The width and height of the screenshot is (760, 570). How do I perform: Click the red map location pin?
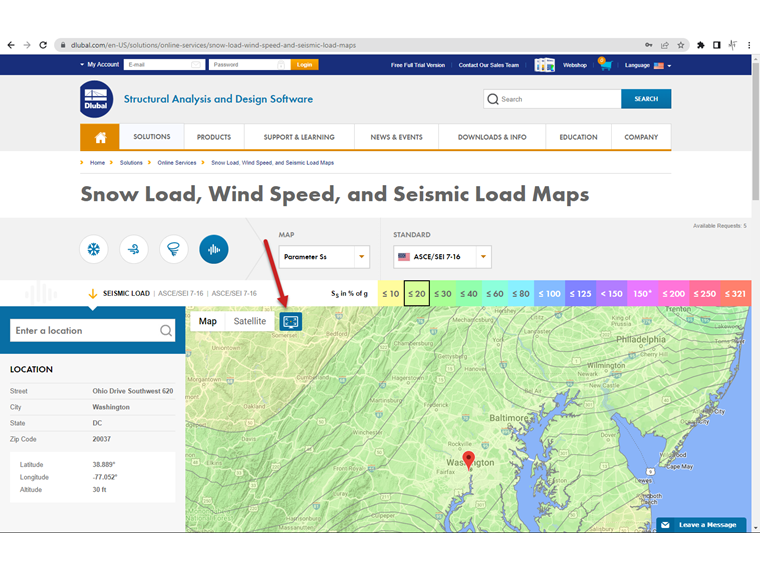468,460
